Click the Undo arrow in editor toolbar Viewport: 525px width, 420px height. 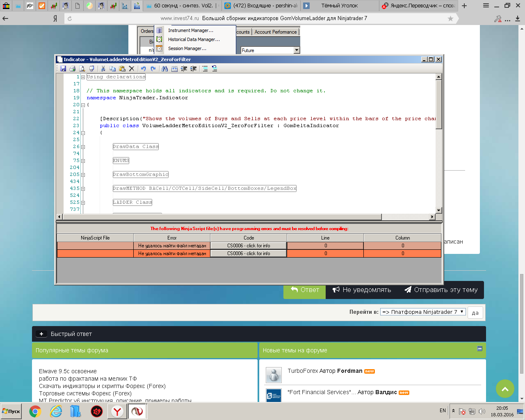143,68
